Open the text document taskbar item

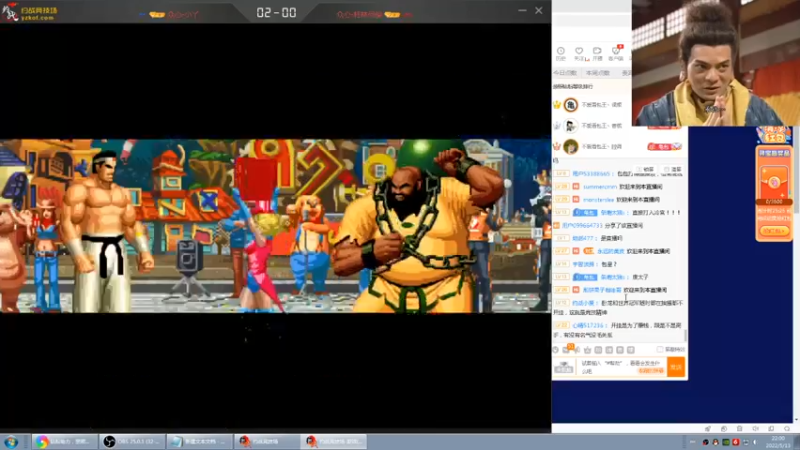199,441
